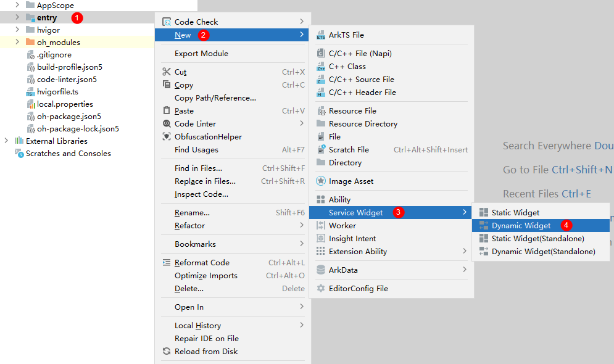Open Scratches and Consoles node
Viewport: 614px width, 364px height.
tap(68, 154)
